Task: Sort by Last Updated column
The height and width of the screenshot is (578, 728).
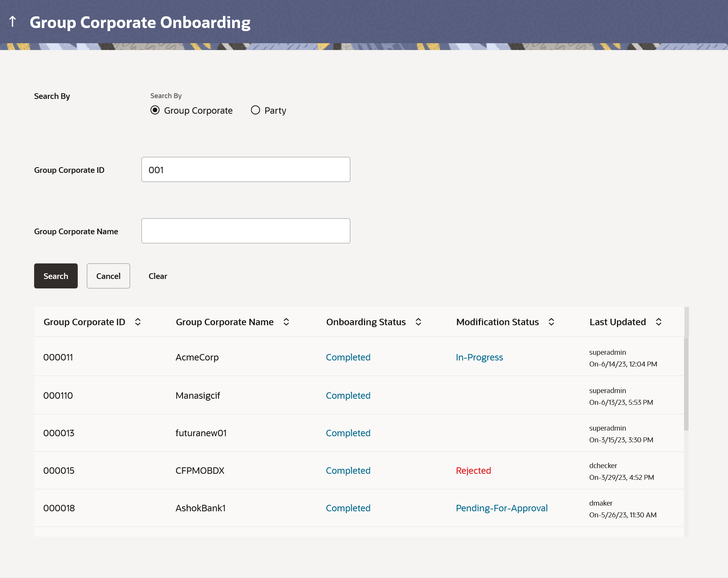Action: [x=659, y=322]
